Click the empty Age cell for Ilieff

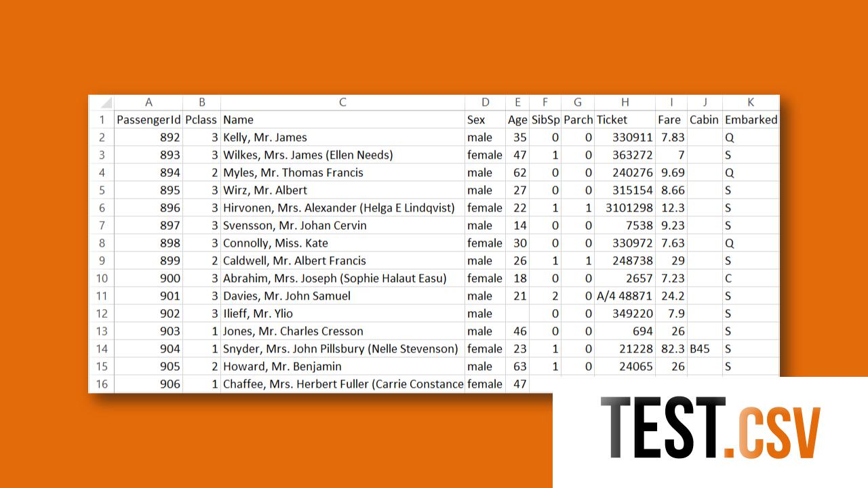(517, 313)
